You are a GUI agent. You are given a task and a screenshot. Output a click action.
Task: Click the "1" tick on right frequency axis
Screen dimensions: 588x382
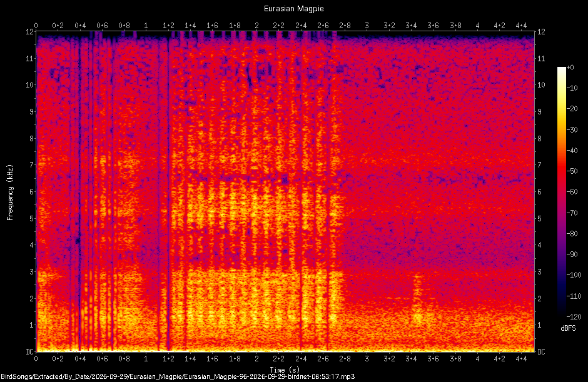539,325
